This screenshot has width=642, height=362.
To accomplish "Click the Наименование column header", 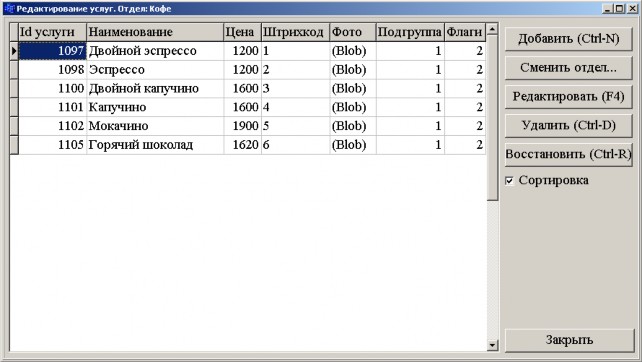I will point(155,32).
